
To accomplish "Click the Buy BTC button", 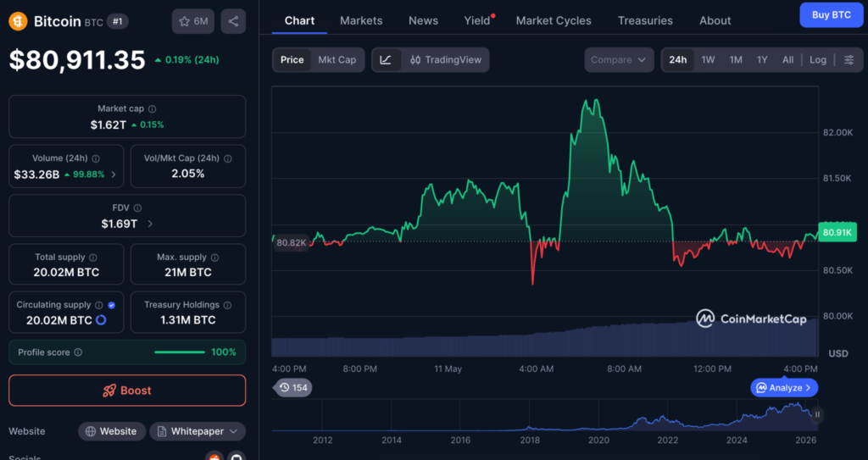I will [x=831, y=15].
